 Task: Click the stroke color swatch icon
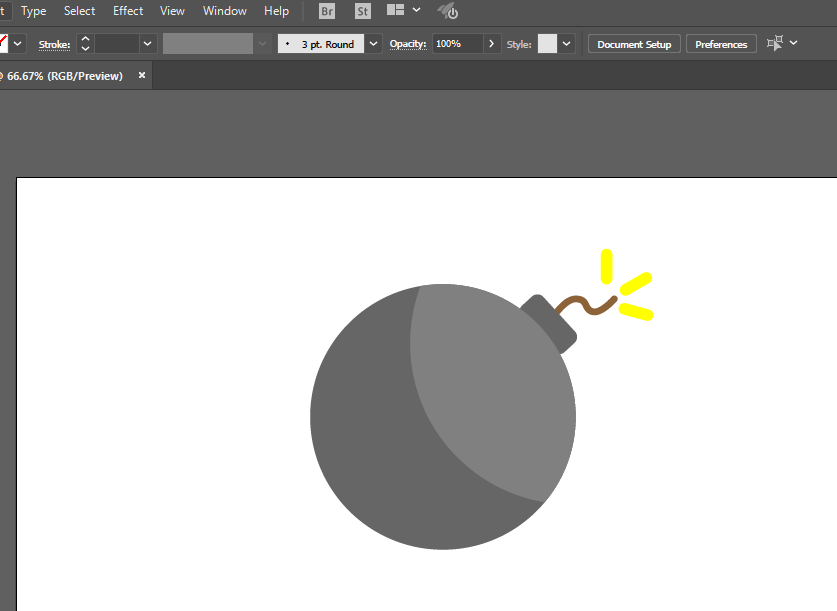(4, 44)
